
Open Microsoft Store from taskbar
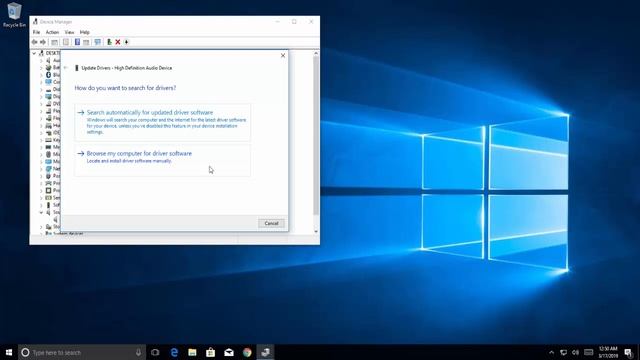coord(211,352)
